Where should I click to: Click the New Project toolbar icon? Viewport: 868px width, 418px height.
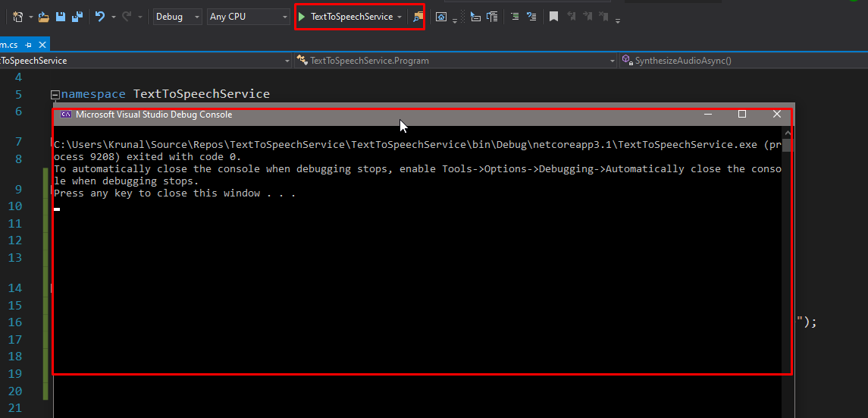(x=17, y=17)
